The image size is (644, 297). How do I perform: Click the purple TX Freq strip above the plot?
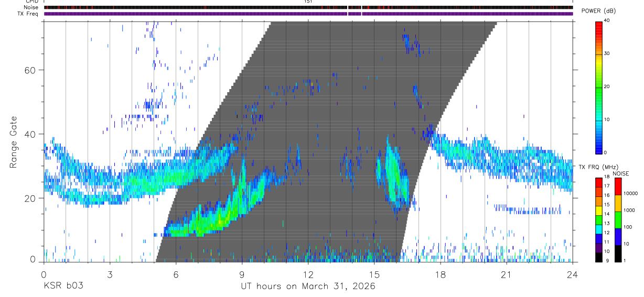point(308,14)
